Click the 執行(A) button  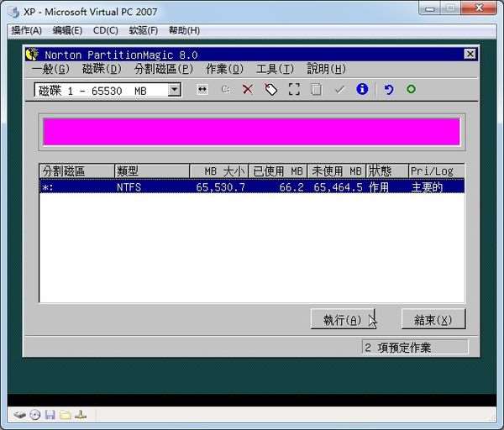point(343,319)
